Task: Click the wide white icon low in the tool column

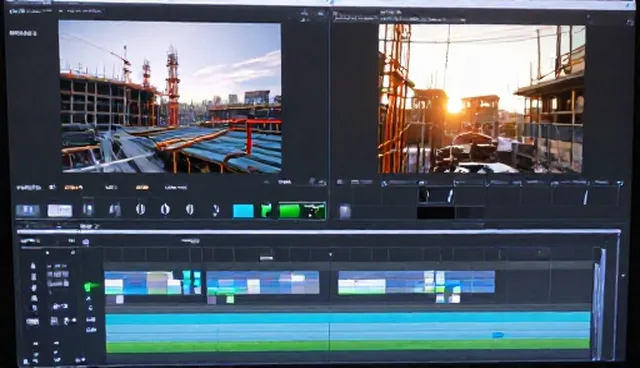Action: pyautogui.click(x=32, y=322)
